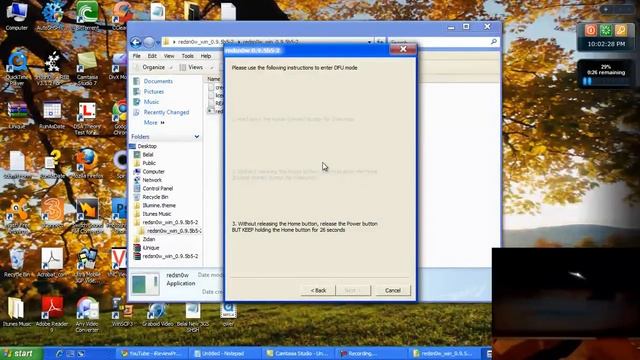Collapse the Folders pane with its chevron
The image size is (640, 360).
coord(197,136)
